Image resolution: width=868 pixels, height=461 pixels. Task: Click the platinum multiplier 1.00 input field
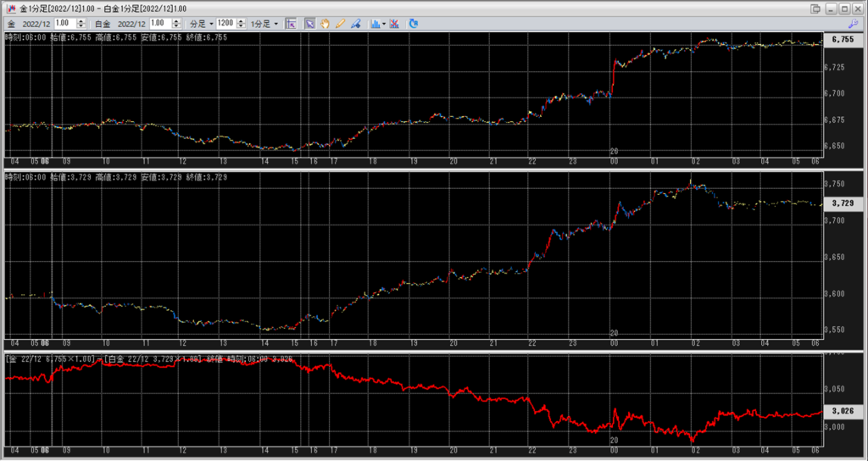[x=158, y=24]
